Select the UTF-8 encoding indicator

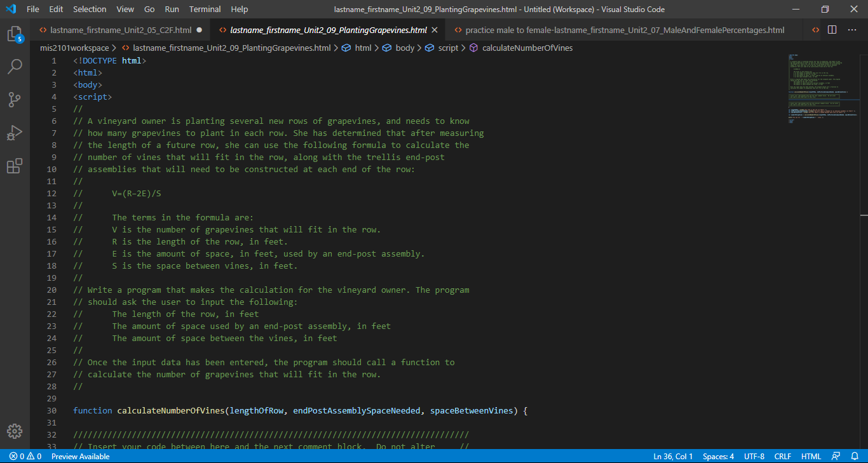754,456
